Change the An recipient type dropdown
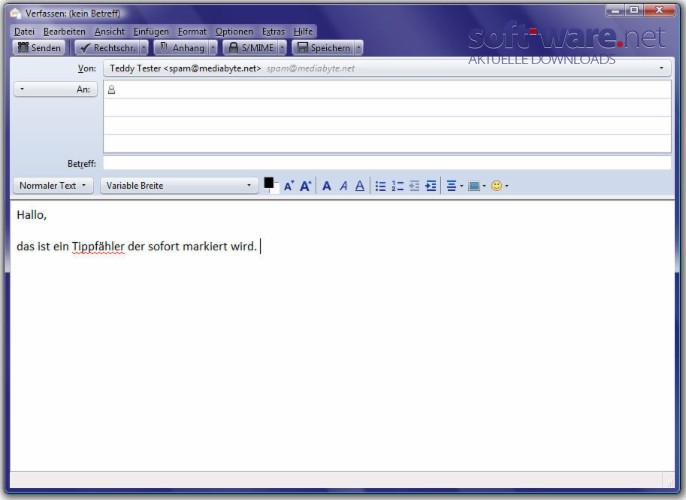 click(x=56, y=89)
